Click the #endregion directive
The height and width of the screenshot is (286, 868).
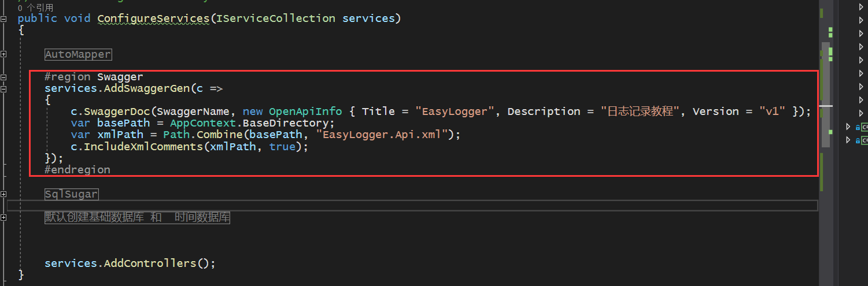77,170
